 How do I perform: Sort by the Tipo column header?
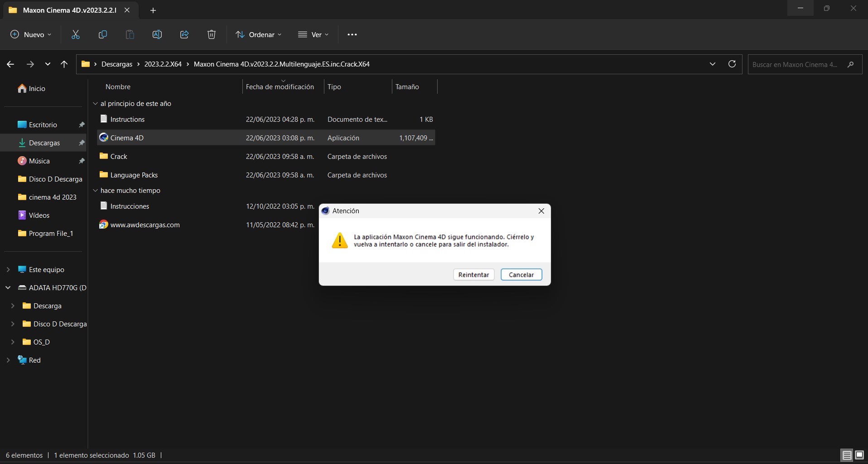(334, 87)
